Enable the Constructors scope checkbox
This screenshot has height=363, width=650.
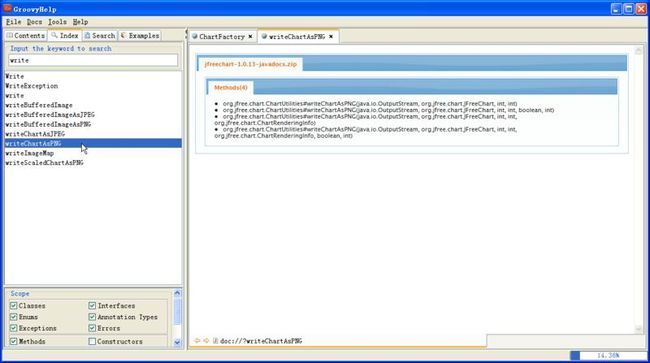(x=92, y=341)
